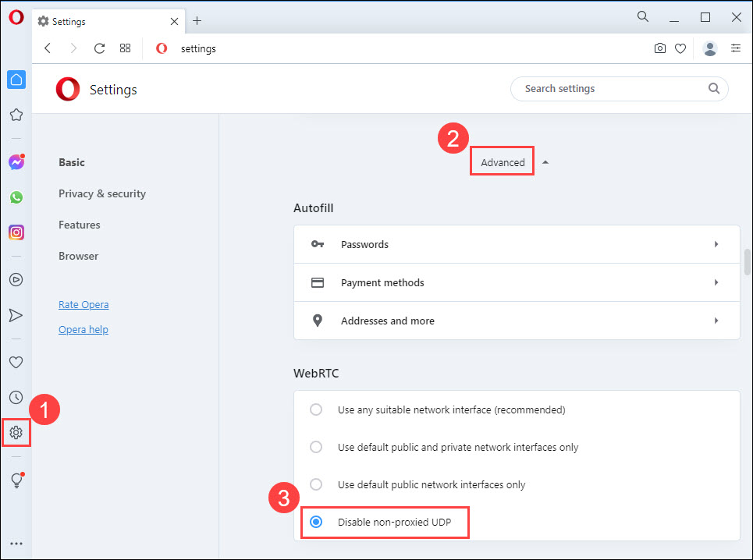
Task: Click the Settings gear in the sidebar
Action: click(x=16, y=433)
